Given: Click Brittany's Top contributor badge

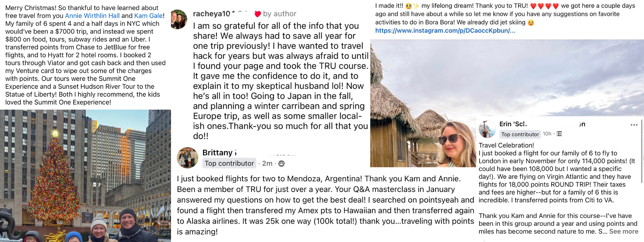Looking at the screenshot, I should coord(229,164).
